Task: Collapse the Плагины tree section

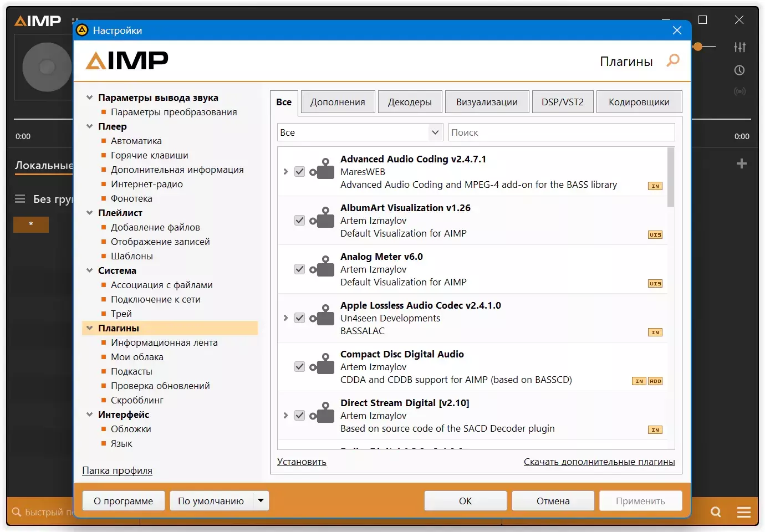Action: (x=89, y=328)
